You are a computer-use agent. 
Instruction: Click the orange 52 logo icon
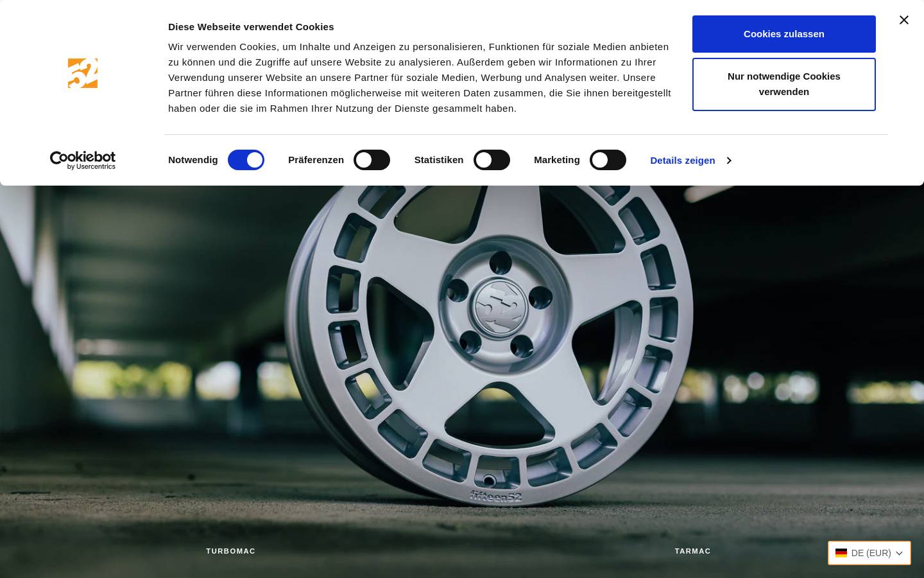pyautogui.click(x=83, y=73)
